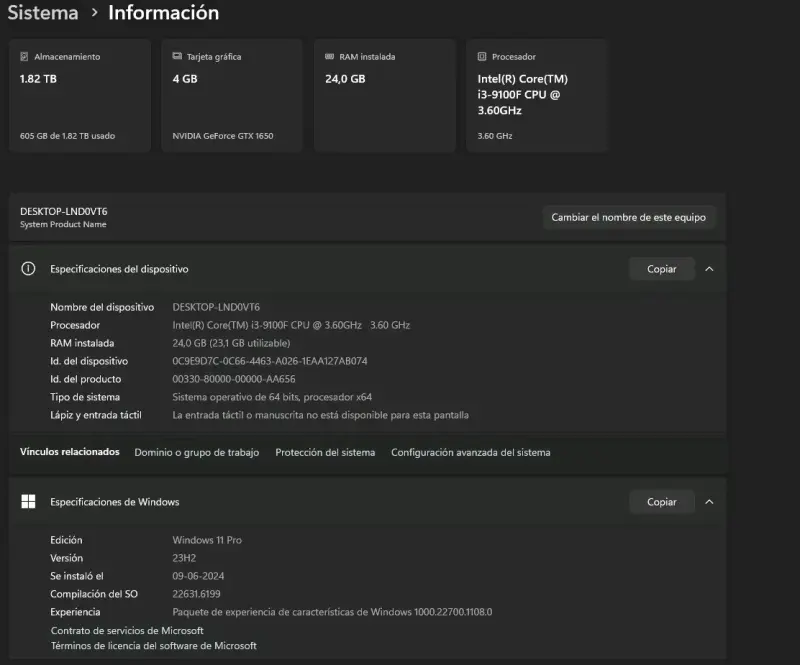Click 24,0 GB (23,1 GB utilizable) value

pyautogui.click(x=231, y=343)
